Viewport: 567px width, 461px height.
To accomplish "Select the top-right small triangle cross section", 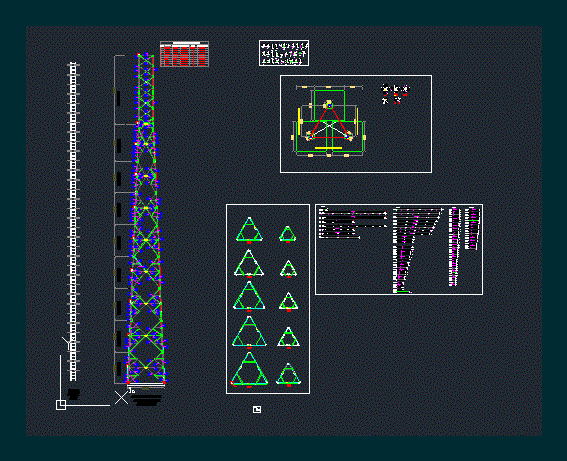I will tap(288, 234).
